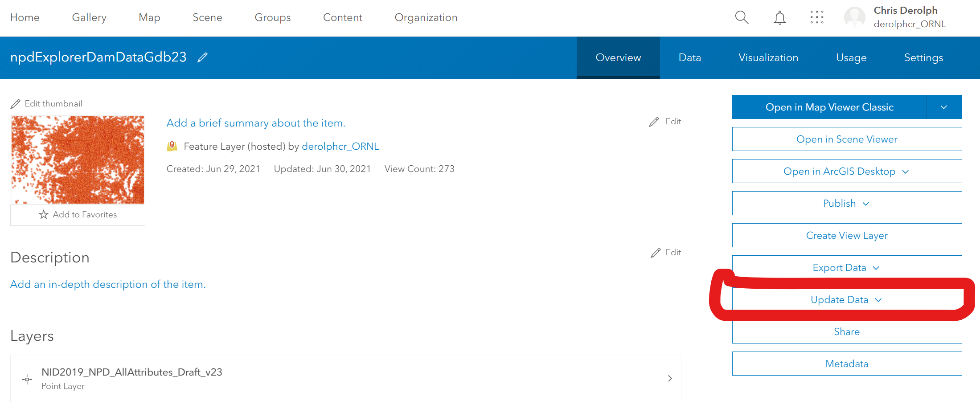Select the point layer symbol icon

coord(27,378)
